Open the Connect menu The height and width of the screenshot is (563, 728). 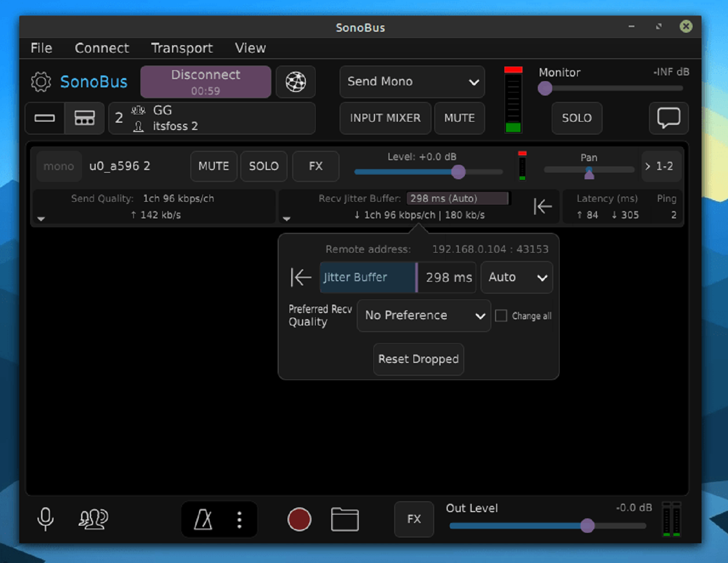[102, 48]
